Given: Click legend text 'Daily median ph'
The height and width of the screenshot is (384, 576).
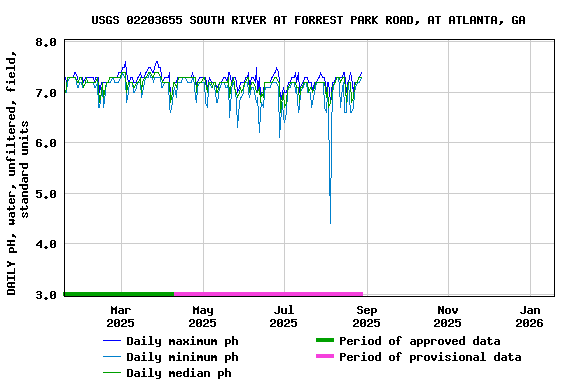Looking at the screenshot, I should [x=179, y=373].
